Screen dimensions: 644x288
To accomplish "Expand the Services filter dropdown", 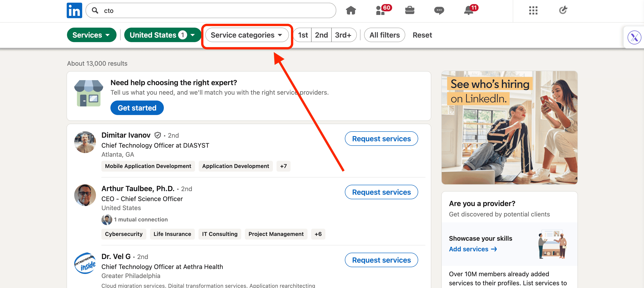I will (x=91, y=35).
